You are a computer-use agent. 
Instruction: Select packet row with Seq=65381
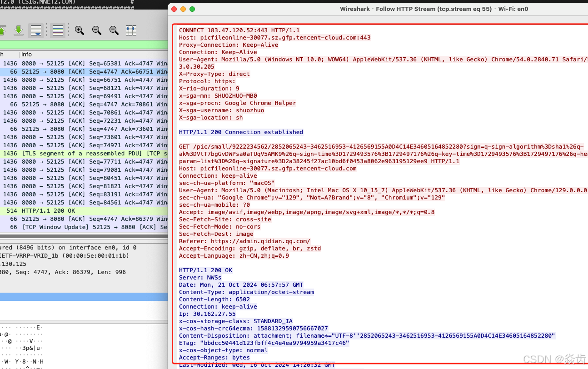[x=84, y=64]
